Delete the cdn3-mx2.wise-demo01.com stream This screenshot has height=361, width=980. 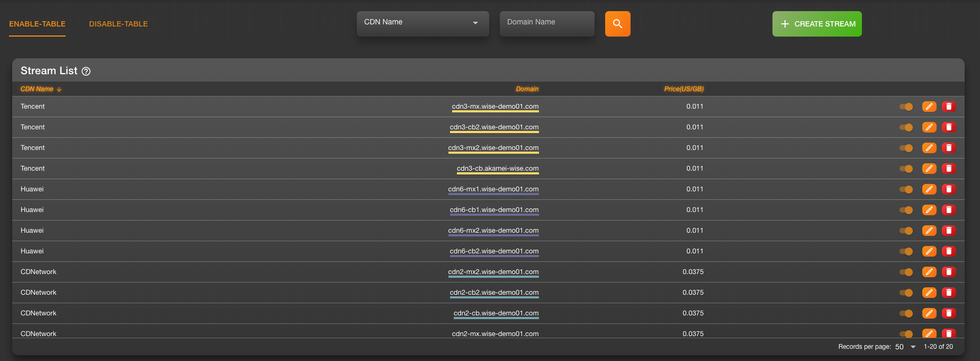click(x=949, y=148)
